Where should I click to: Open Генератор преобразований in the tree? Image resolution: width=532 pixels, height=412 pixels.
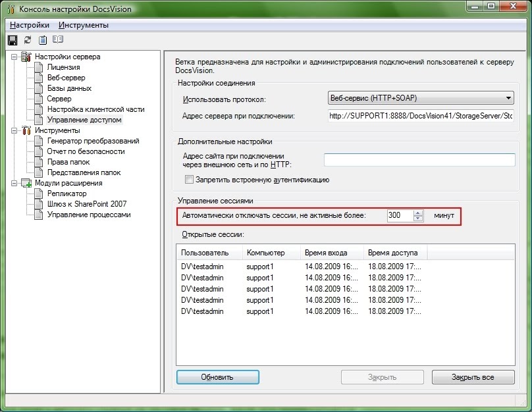tap(93, 141)
